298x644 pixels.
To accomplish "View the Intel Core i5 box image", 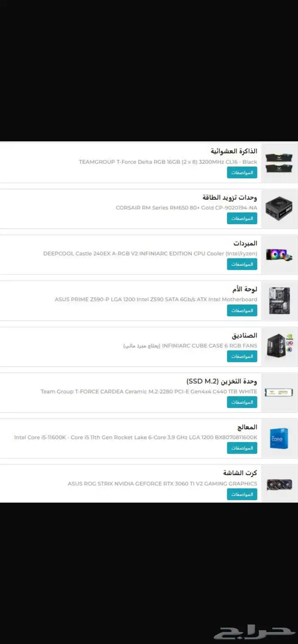I will [x=279, y=439].
